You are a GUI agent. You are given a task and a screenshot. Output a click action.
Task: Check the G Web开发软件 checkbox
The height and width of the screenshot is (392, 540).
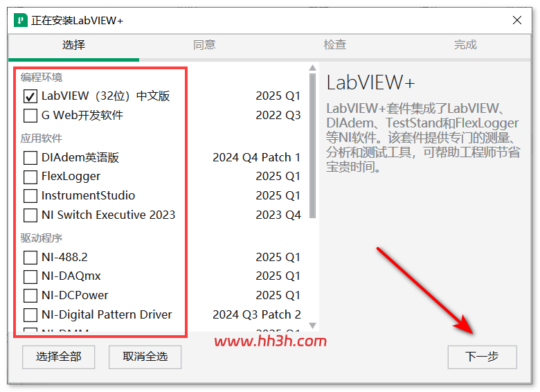[x=30, y=116]
